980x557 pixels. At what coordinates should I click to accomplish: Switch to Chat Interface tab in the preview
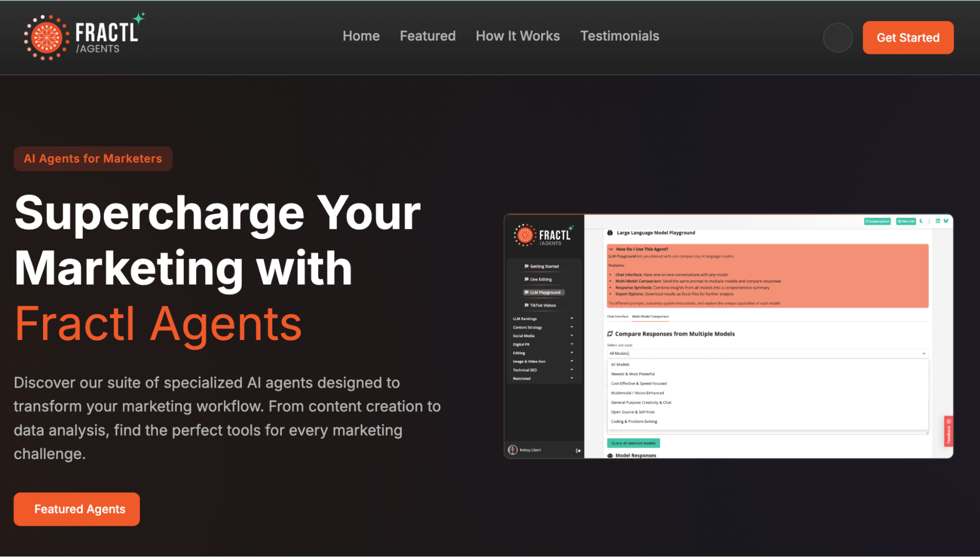617,316
